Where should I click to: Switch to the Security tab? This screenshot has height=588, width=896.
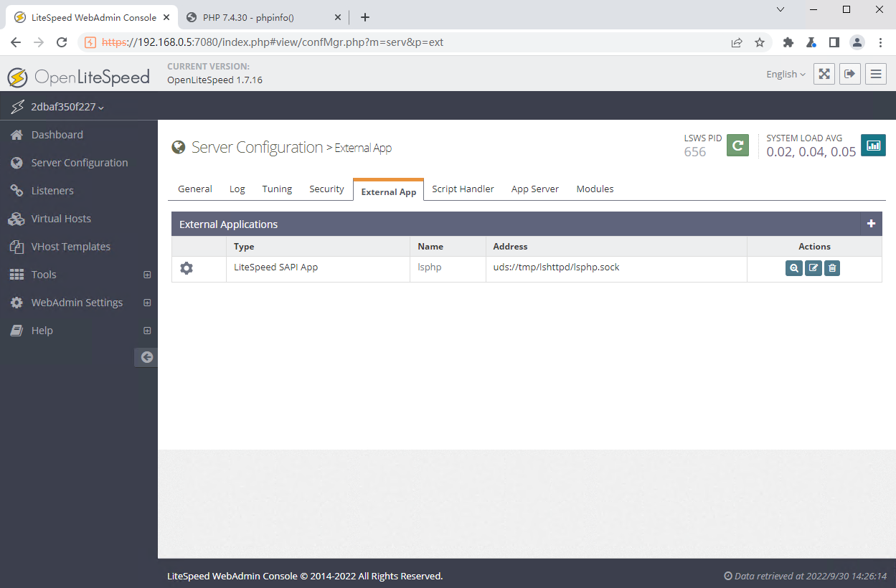click(326, 189)
